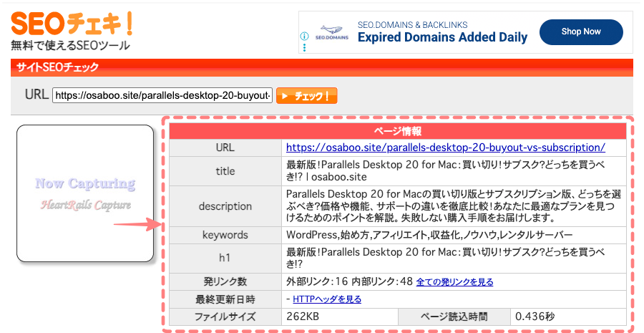
Task: Click the Expired Domains Added Daily headline
Action: tap(443, 37)
